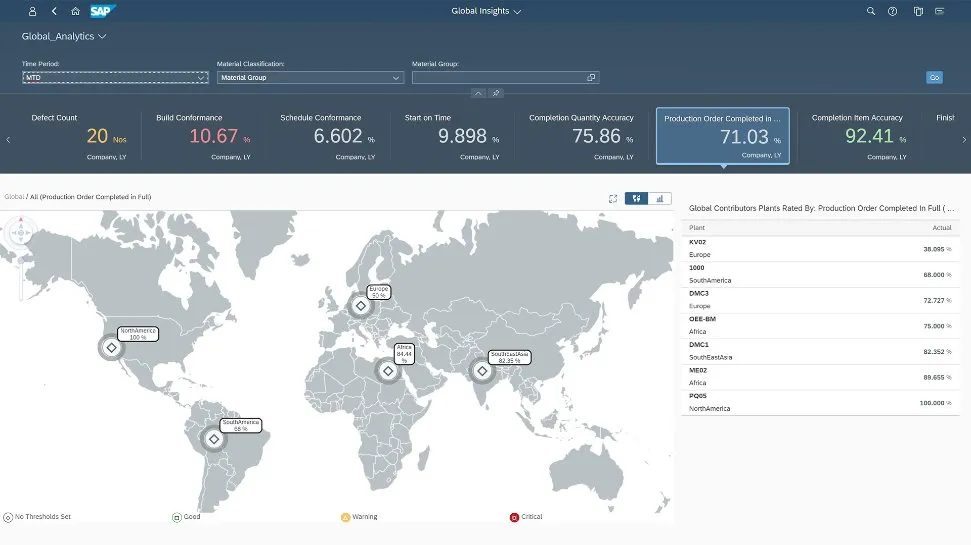Collapse the filter header with chevron
971x545 pixels.
click(478, 93)
